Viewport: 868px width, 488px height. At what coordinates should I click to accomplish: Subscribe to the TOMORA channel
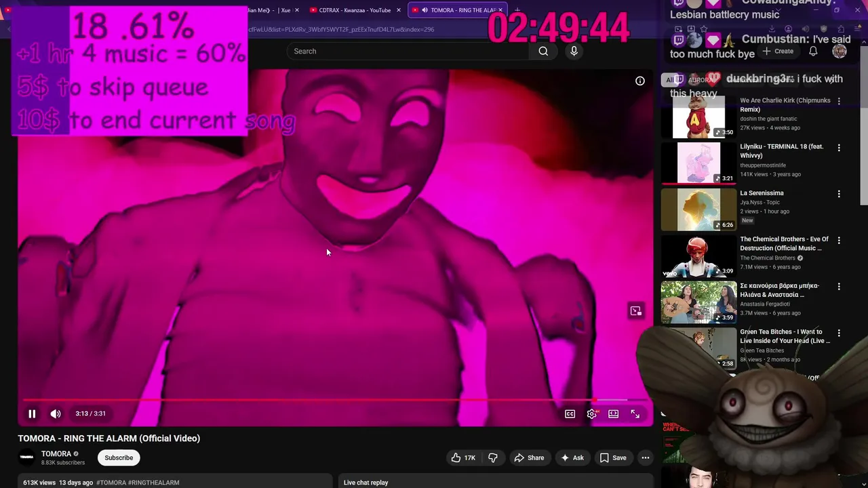coord(119,457)
